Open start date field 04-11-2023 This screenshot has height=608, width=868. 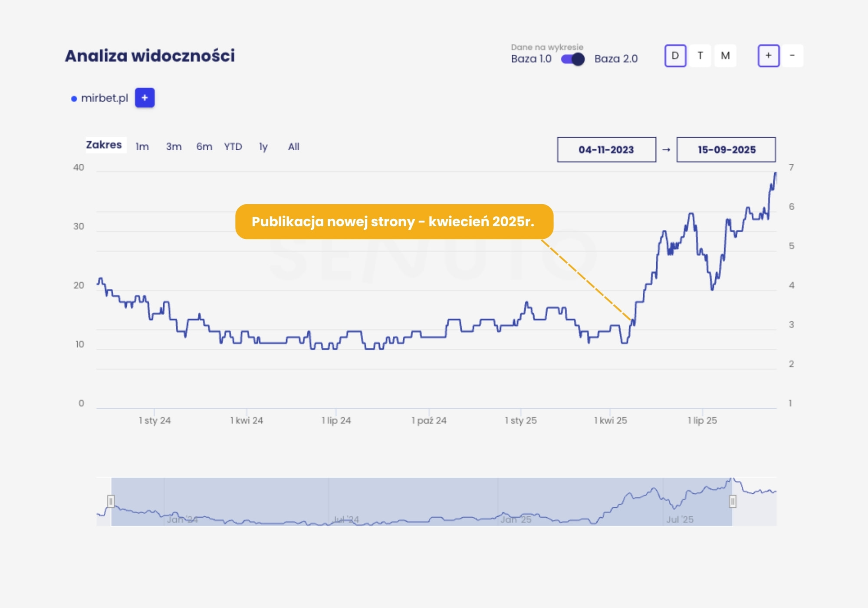[x=606, y=150]
